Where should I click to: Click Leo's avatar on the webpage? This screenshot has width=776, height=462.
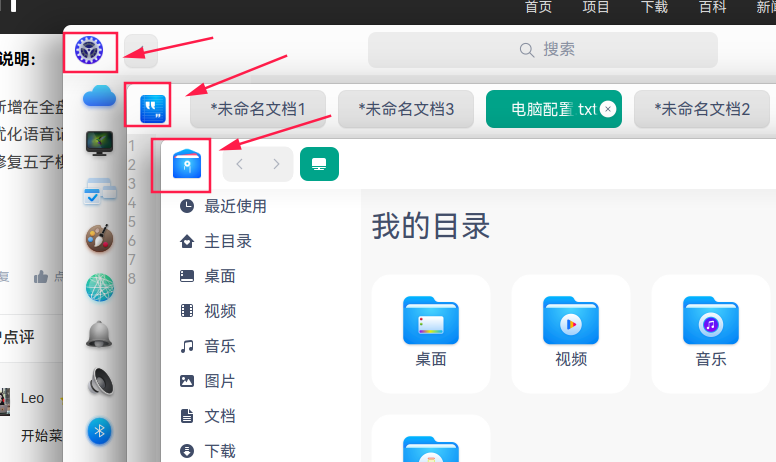pyautogui.click(x=4, y=402)
